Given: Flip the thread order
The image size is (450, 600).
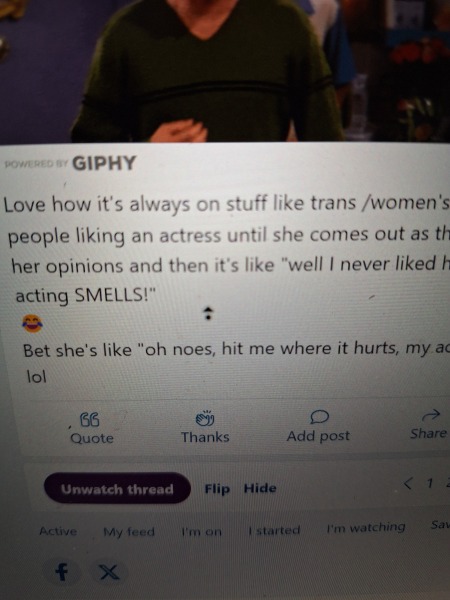Looking at the screenshot, I should [217, 489].
